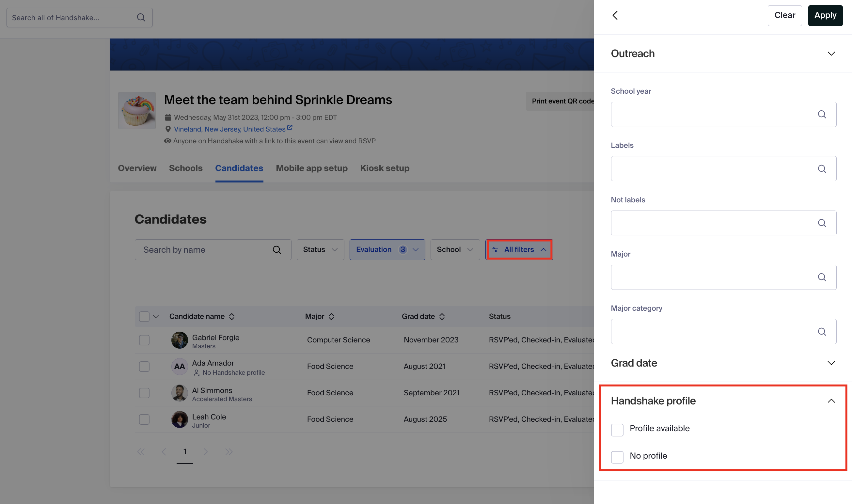The height and width of the screenshot is (504, 852).
Task: Click the Labels filter input
Action: [723, 169]
